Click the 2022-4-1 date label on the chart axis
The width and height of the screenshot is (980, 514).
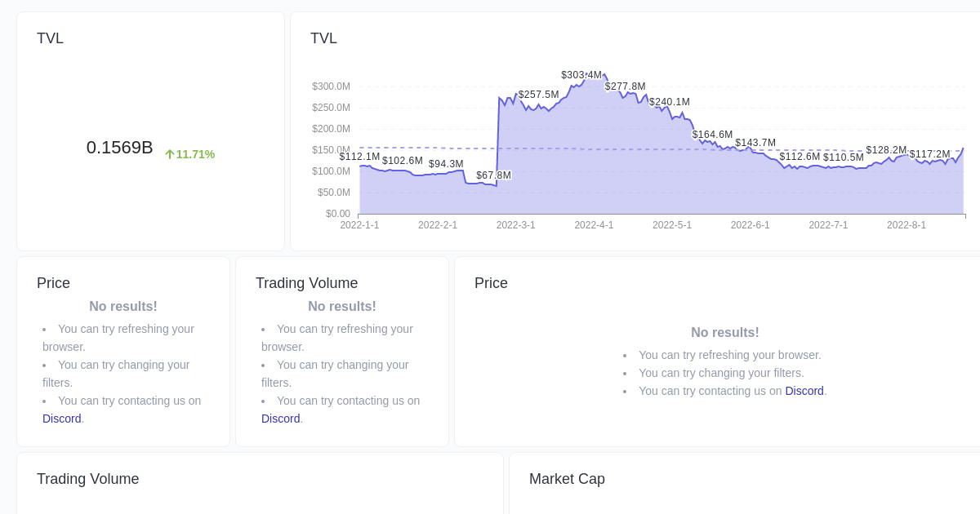point(594,225)
